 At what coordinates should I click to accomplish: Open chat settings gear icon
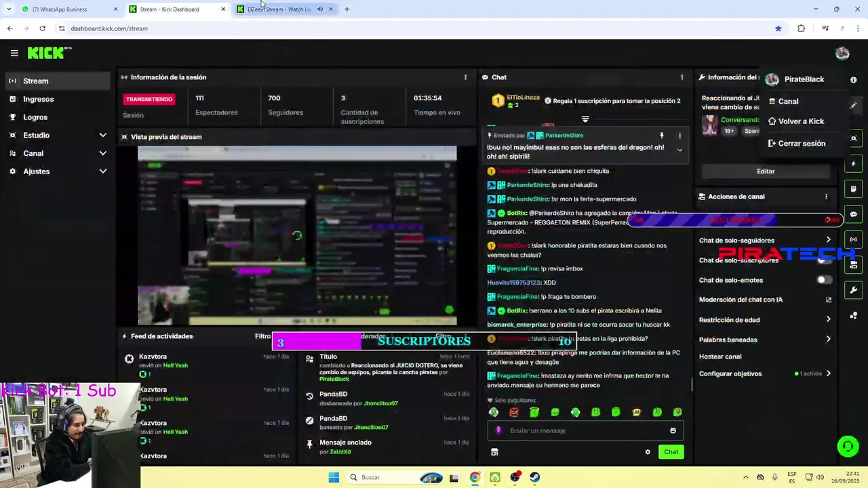(x=648, y=452)
